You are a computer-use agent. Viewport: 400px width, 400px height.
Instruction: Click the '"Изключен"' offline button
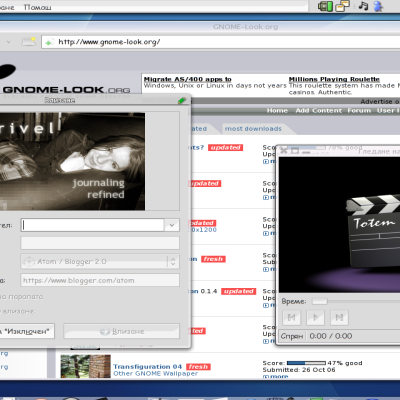pos(27,331)
